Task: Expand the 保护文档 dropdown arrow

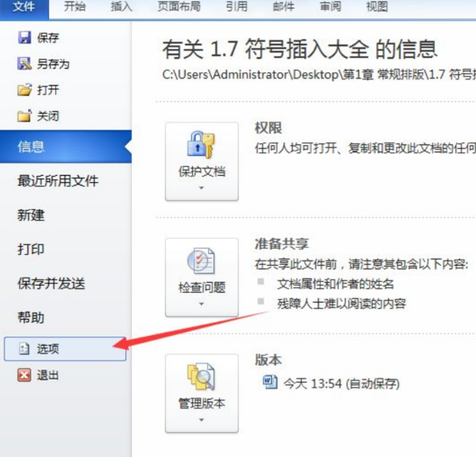Action: click(201, 188)
